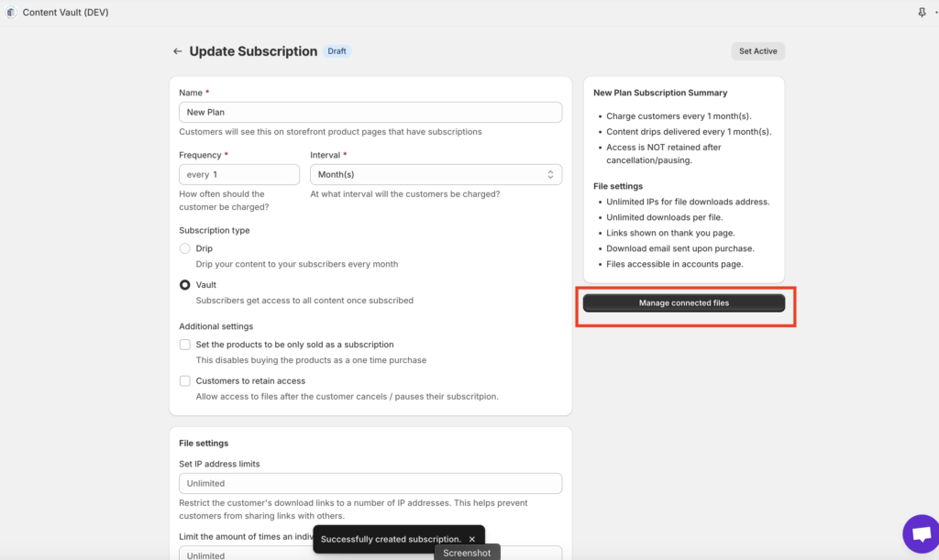939x560 pixels.
Task: Open the Month(s) interval dropdown
Action: tap(436, 175)
